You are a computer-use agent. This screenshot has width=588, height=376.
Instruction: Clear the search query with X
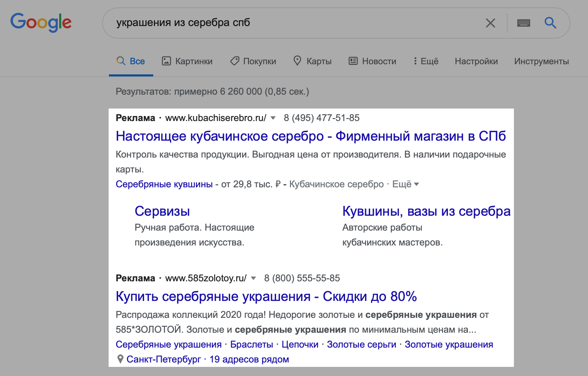490,23
